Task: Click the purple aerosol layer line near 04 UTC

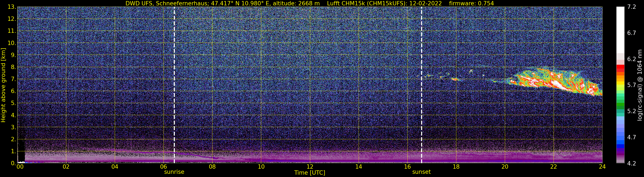Action: [115, 150]
